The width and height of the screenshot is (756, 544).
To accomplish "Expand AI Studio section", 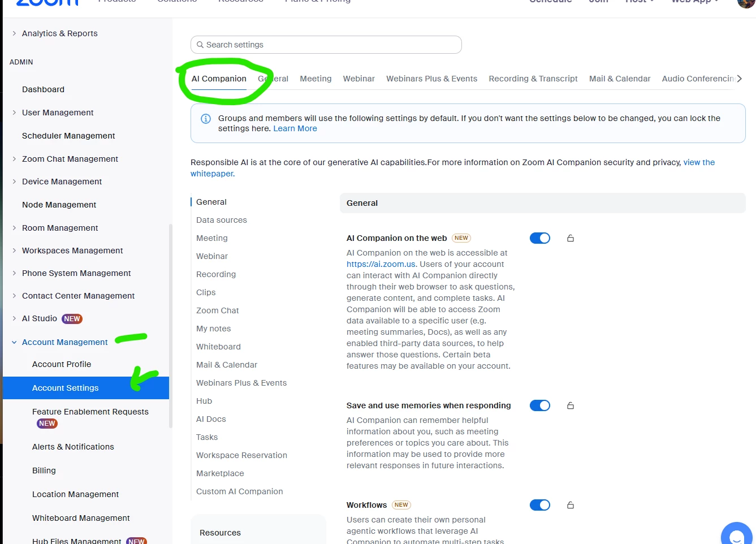I will (14, 318).
